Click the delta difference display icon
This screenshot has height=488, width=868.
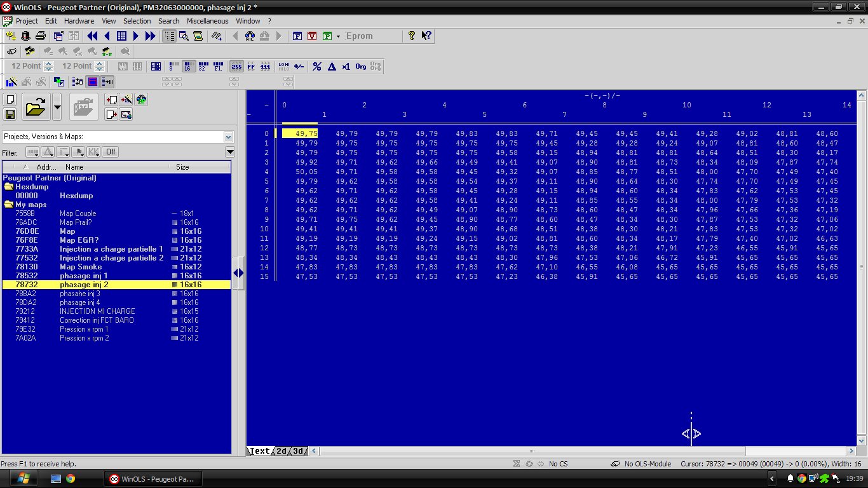click(331, 66)
